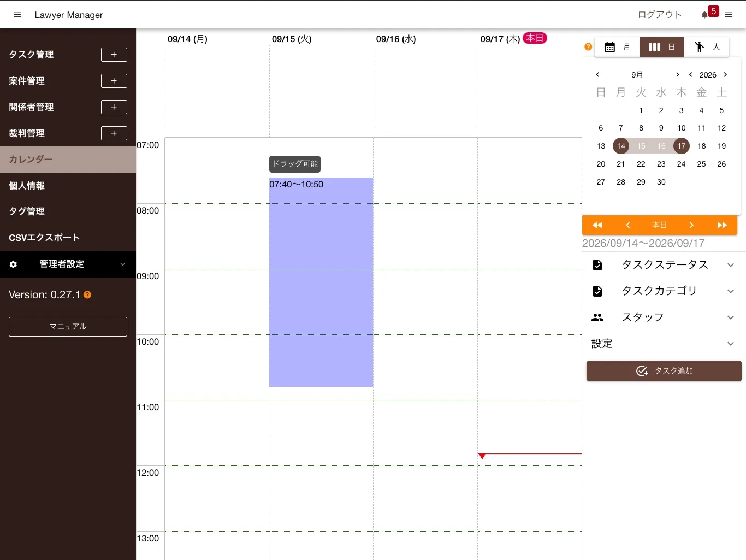This screenshot has height=560, width=746.
Task: Open the hamburger menu beside Lawyer Manager
Action: pos(17,15)
